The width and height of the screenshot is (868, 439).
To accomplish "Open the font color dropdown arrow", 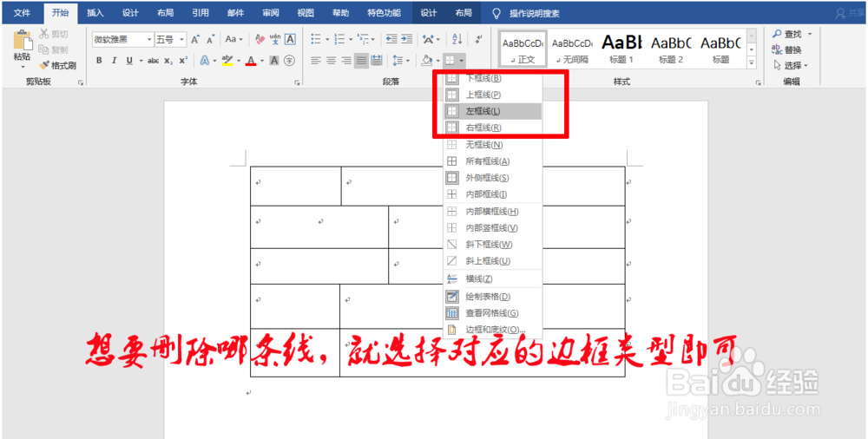I will (x=262, y=61).
